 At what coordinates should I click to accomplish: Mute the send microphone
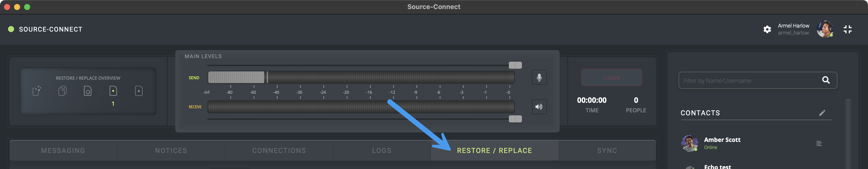click(539, 77)
